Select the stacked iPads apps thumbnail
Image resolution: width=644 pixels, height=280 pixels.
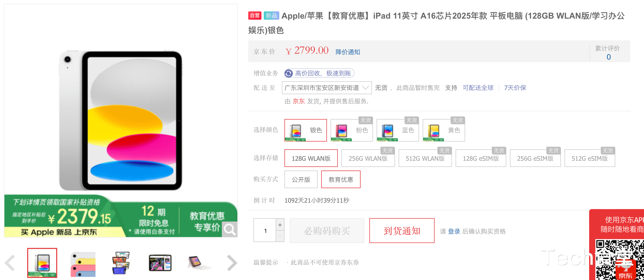(121, 263)
